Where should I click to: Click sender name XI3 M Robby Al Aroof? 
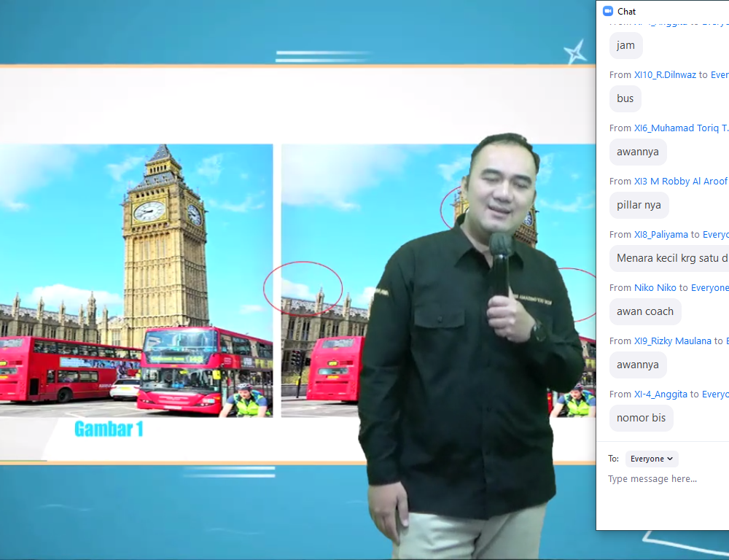(x=681, y=181)
